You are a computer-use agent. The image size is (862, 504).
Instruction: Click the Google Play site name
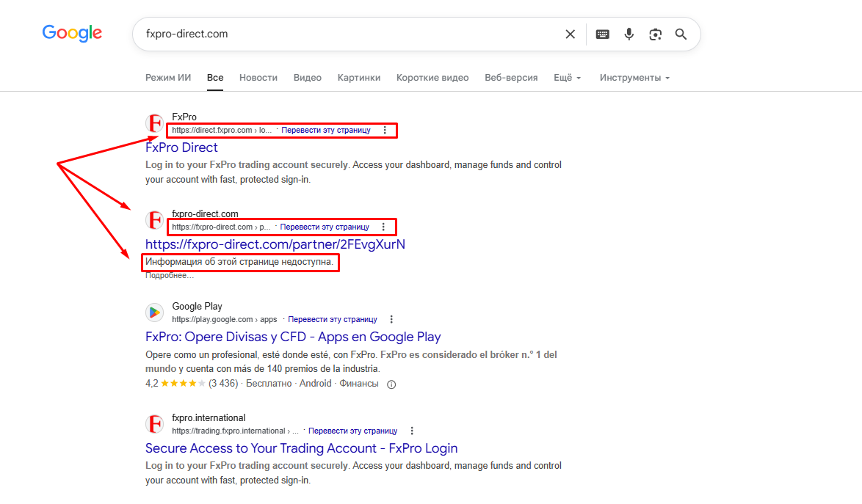197,307
